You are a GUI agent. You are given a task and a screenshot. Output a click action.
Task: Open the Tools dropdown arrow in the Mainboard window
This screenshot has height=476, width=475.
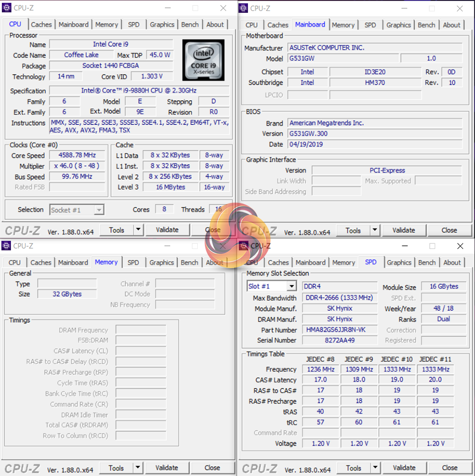375,231
